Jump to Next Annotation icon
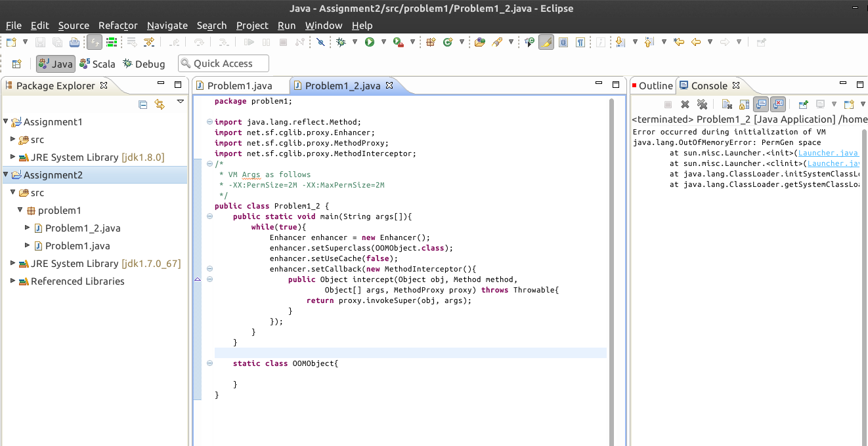The image size is (868, 446). [620, 42]
